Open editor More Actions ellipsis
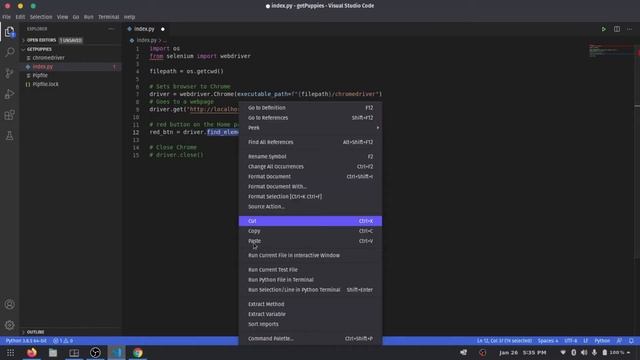Viewport: 640px width, 360px height. [x=630, y=29]
